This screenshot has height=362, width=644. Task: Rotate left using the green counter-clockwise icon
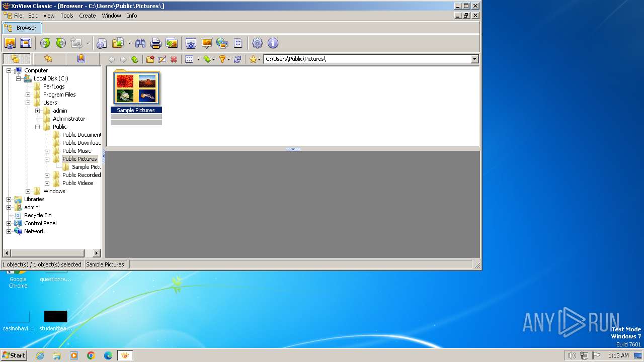pos(45,43)
